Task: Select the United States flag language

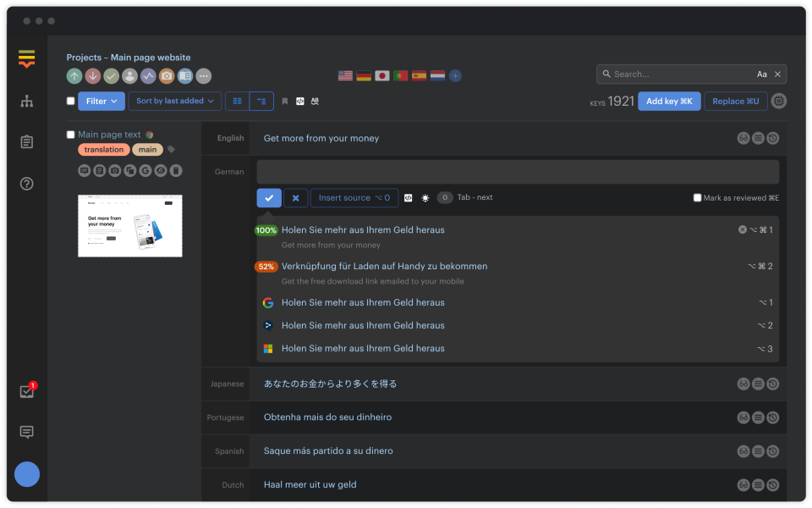Action: click(345, 75)
